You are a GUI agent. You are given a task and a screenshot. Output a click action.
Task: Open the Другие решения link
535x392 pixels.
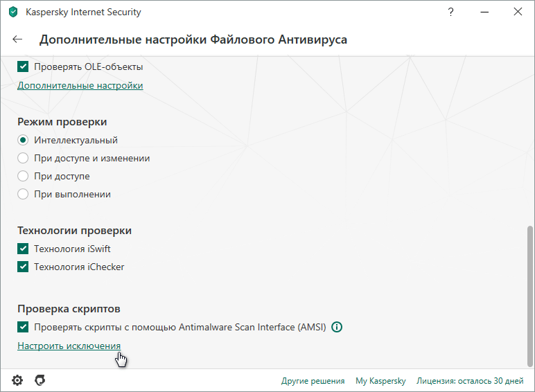coord(313,381)
